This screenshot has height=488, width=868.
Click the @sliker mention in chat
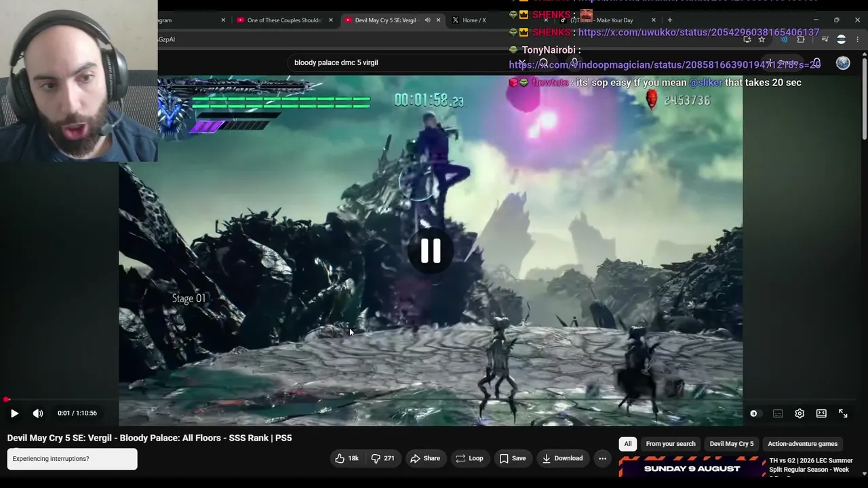click(705, 83)
